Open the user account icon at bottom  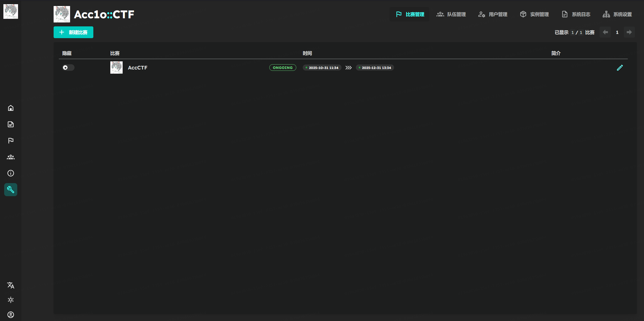[x=11, y=314]
